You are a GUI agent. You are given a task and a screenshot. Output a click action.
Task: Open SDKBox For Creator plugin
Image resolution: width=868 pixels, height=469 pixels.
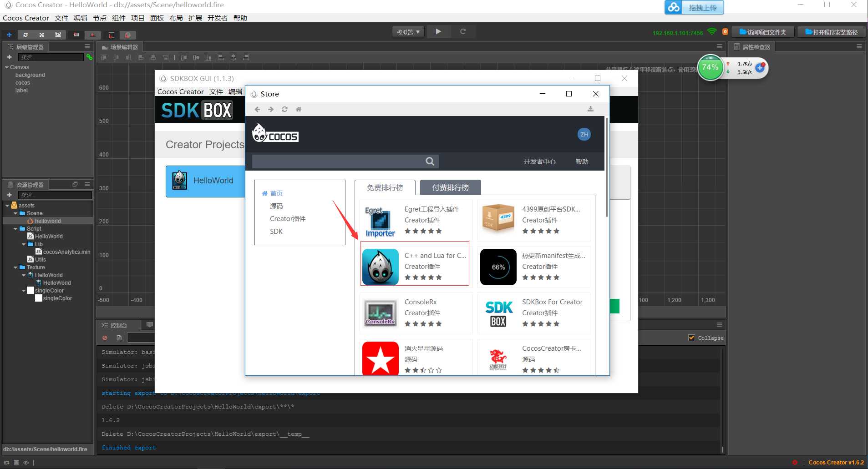click(533, 313)
